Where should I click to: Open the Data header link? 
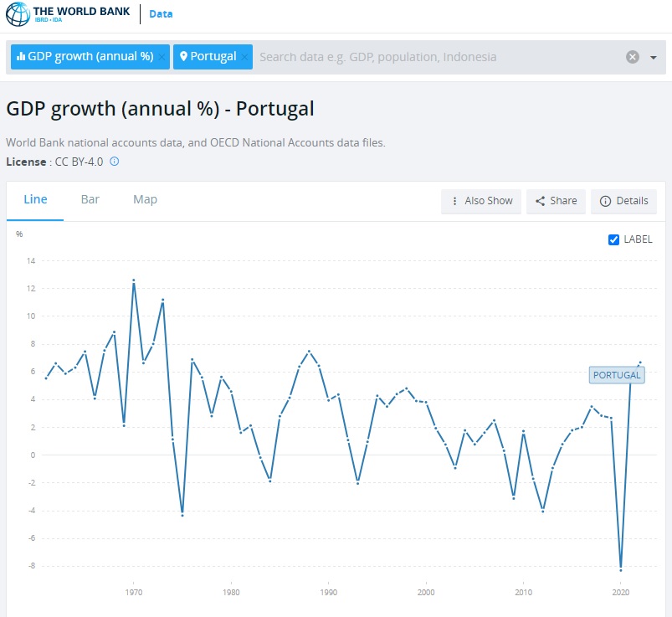coord(161,14)
